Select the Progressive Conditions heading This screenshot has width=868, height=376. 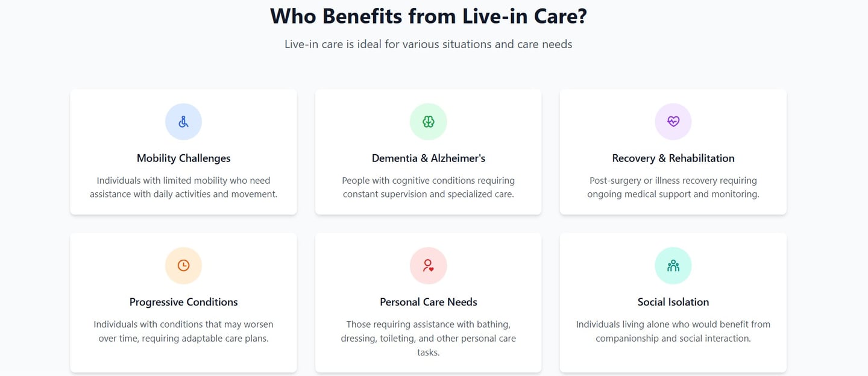[183, 302]
